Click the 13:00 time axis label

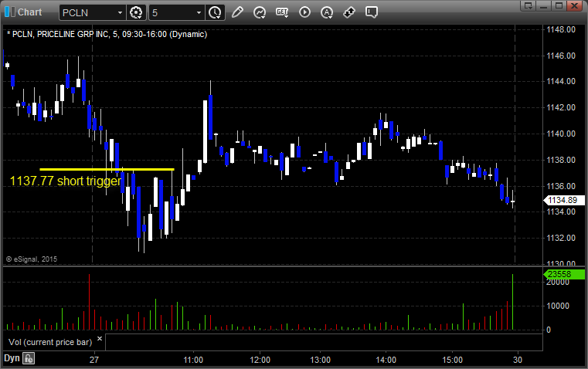pyautogui.click(x=320, y=360)
